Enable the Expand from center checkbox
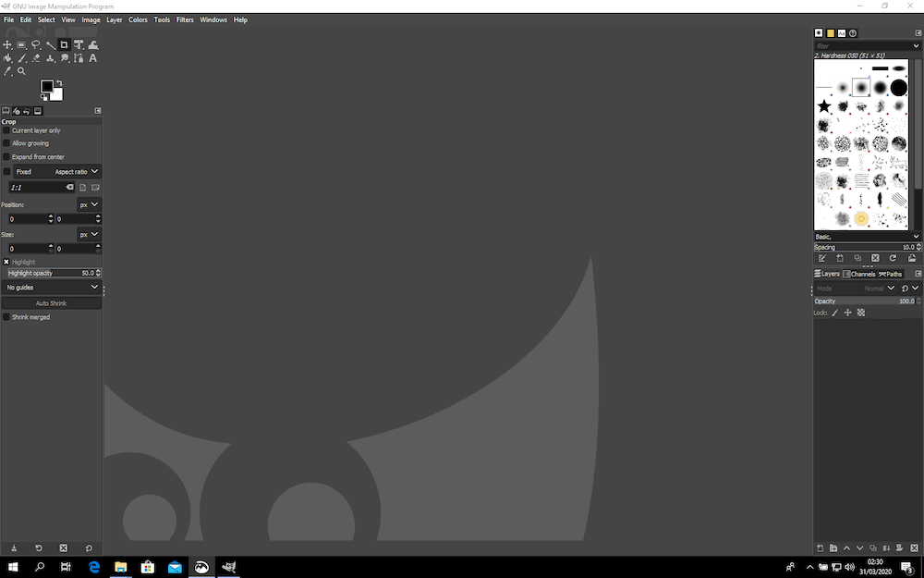 click(x=6, y=157)
